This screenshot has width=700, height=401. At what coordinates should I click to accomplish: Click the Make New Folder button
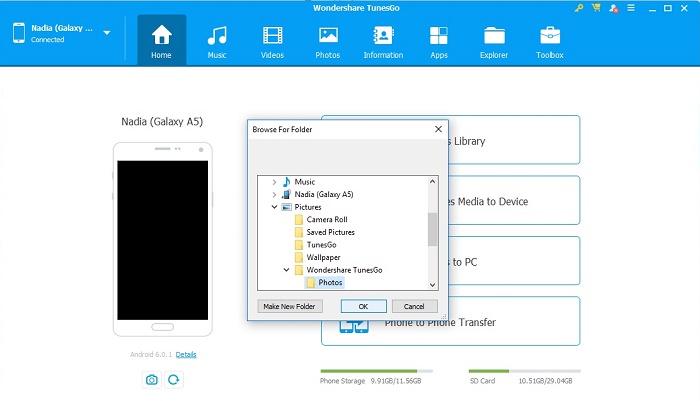(x=290, y=306)
